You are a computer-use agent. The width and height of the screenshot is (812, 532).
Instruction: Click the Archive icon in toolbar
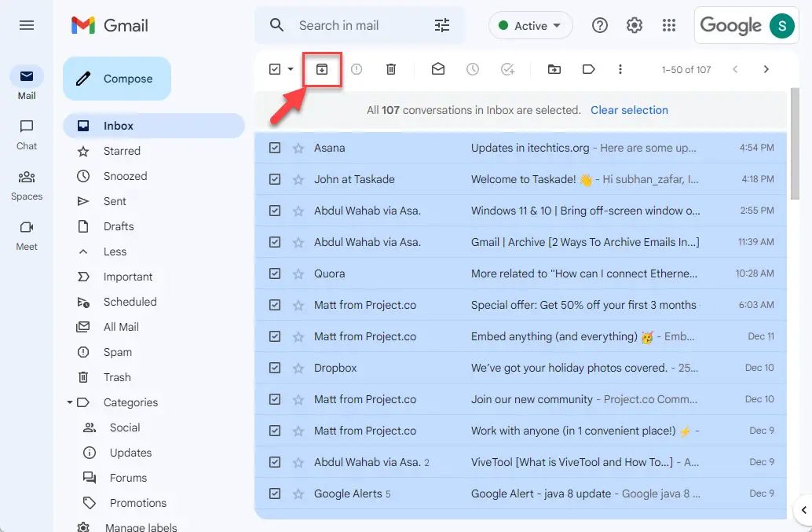tap(322, 69)
